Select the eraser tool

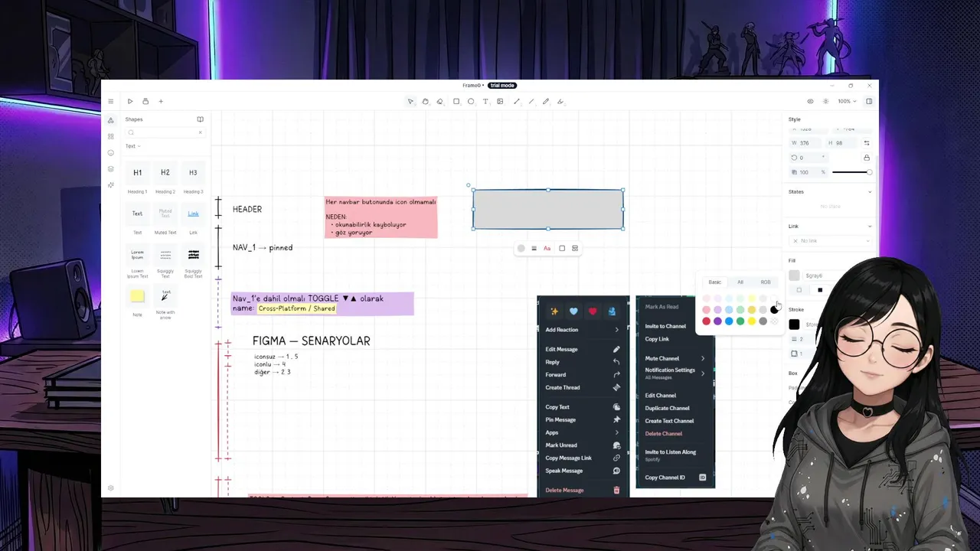tap(439, 101)
